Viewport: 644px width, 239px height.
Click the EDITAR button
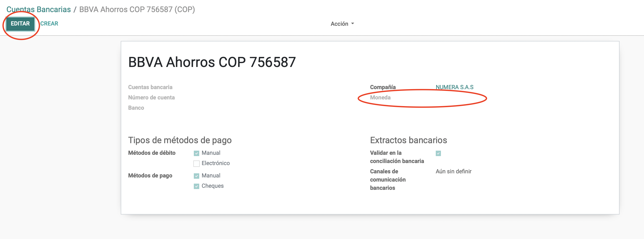[20, 24]
